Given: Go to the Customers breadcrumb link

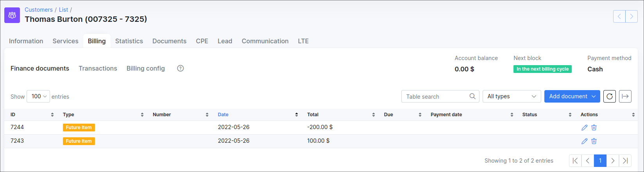Looking at the screenshot, I should (39, 10).
